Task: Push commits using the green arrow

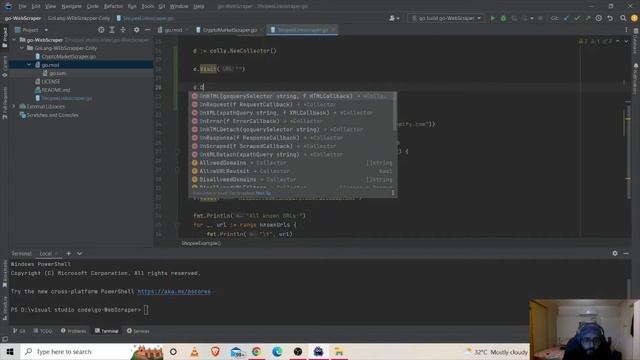Action: [x=587, y=18]
